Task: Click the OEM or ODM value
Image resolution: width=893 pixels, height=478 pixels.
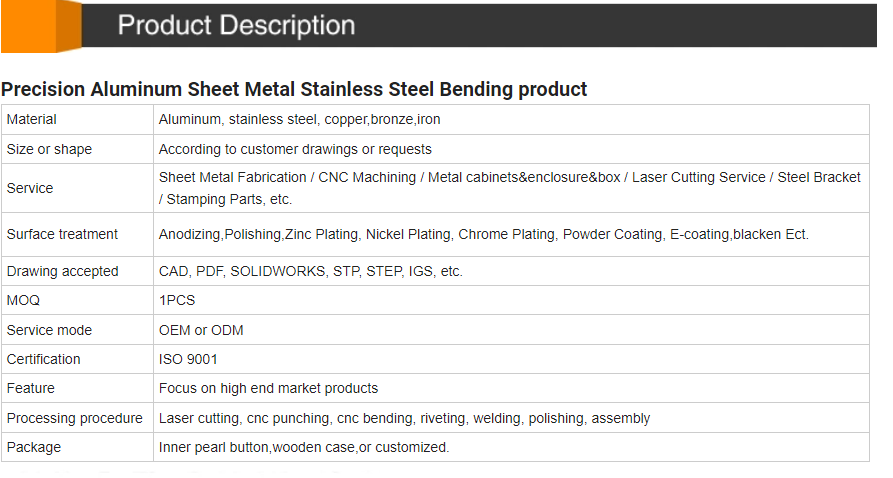Action: pyautogui.click(x=201, y=330)
